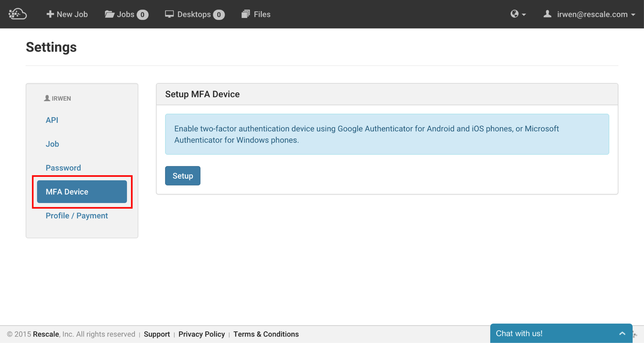Click the user profile icon in navbar

(x=547, y=14)
